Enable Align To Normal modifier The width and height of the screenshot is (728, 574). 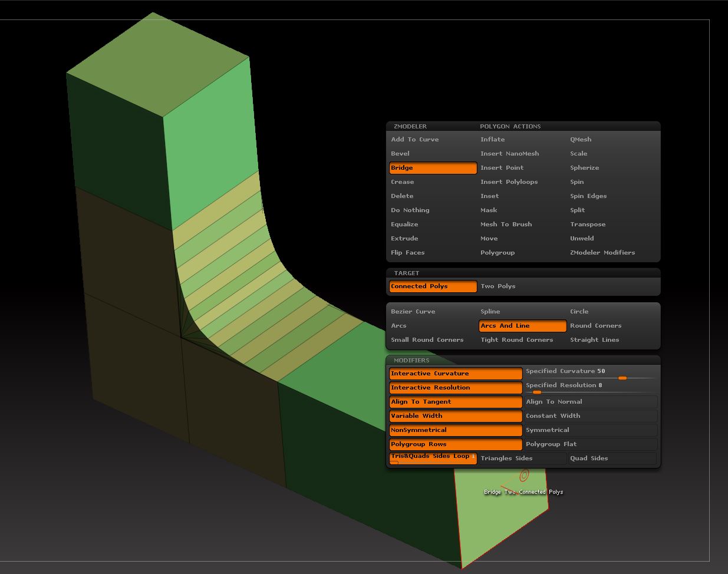[590, 402]
